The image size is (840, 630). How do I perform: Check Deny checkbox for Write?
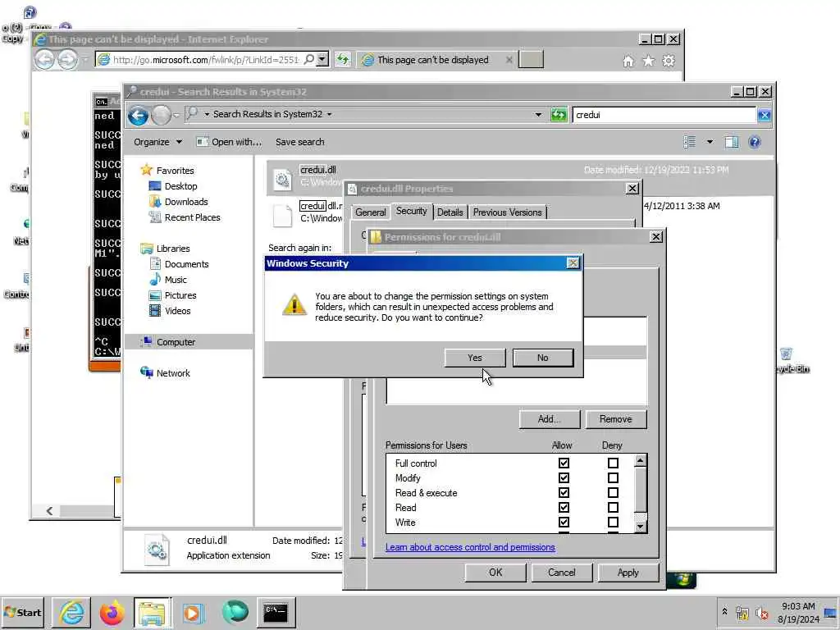pos(613,522)
